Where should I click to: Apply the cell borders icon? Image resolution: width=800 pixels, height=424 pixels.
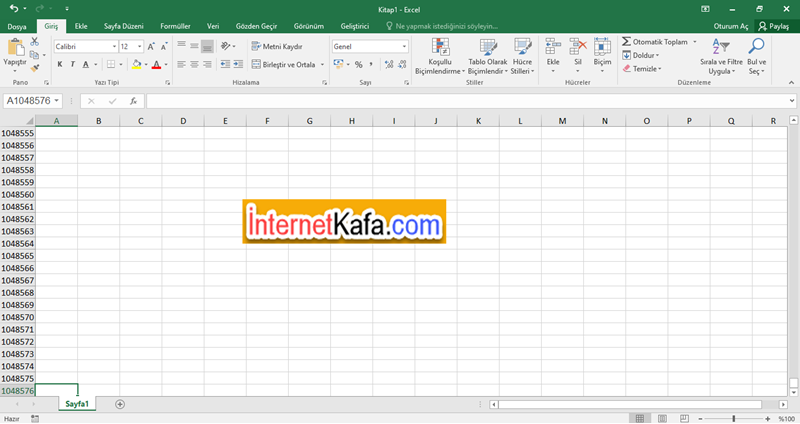tap(111, 64)
